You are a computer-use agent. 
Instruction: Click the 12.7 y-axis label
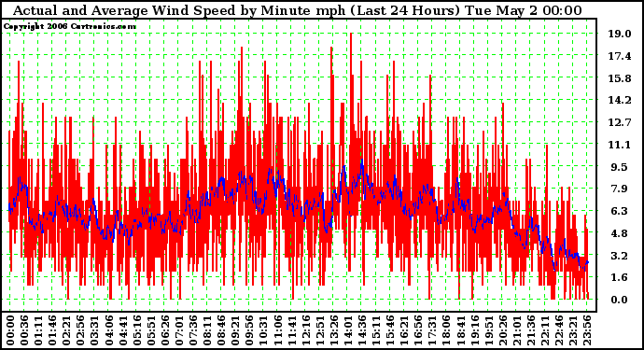pyautogui.click(x=620, y=122)
